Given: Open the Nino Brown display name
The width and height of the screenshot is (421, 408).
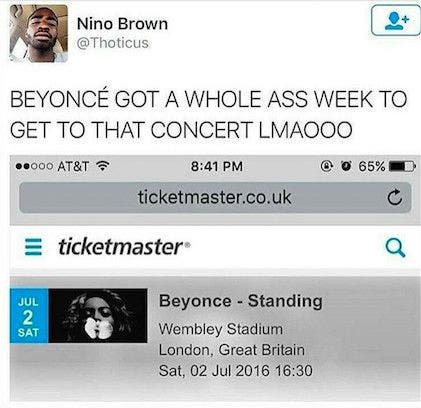Looking at the screenshot, I should pyautogui.click(x=122, y=24).
